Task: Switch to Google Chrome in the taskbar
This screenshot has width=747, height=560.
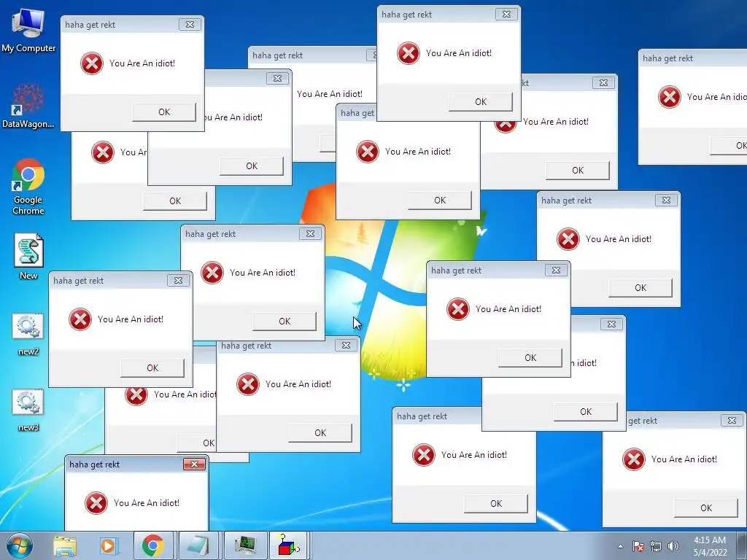Action: point(153,546)
